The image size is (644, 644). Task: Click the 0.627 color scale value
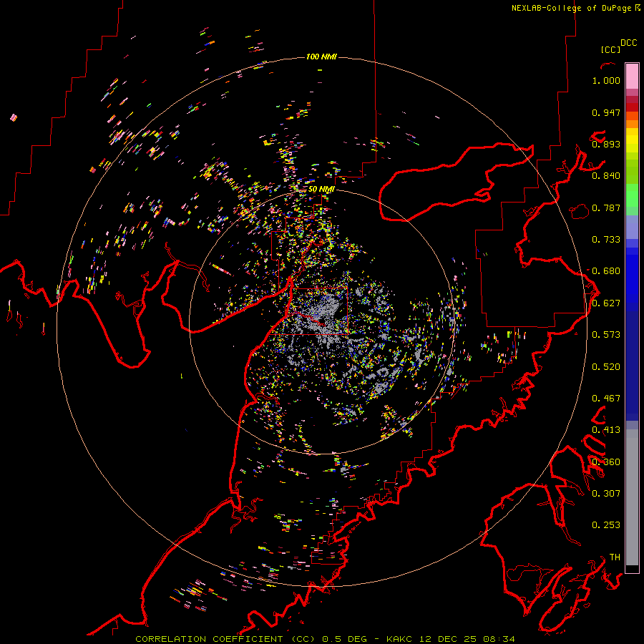click(606, 303)
